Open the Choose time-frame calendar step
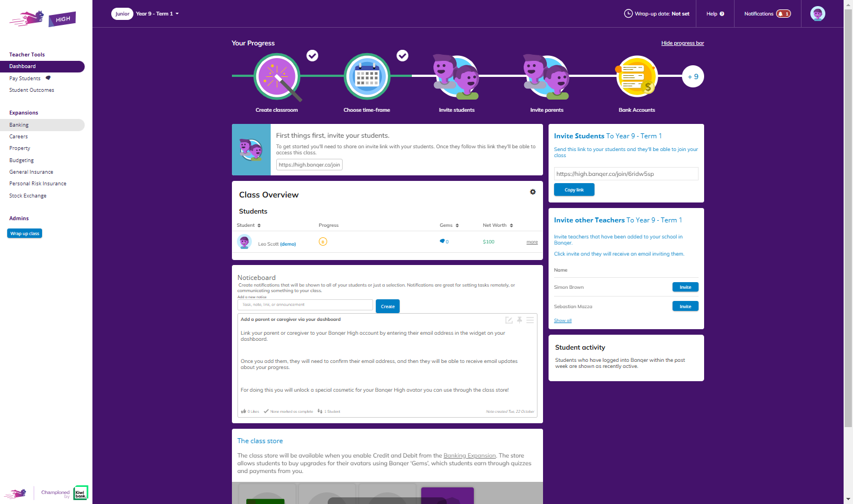Viewport: 853px width, 504px height. point(367,77)
